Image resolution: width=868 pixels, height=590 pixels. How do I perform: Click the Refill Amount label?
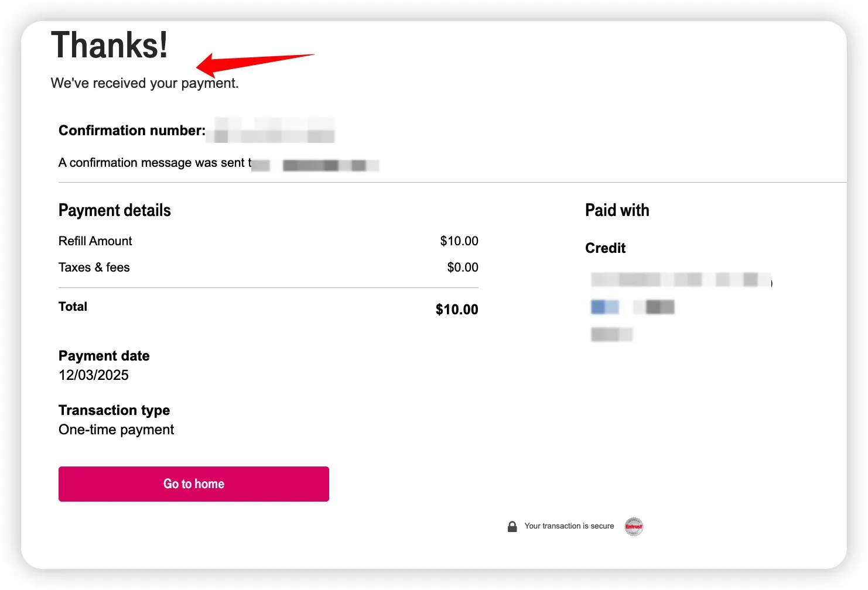tap(95, 241)
